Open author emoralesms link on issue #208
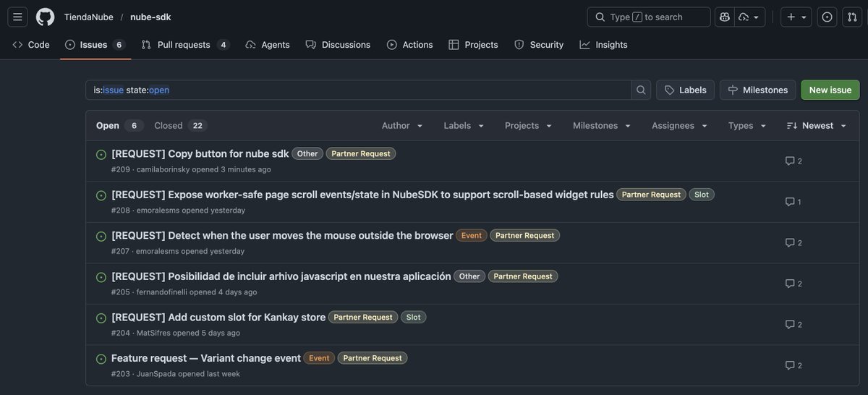 click(x=158, y=211)
